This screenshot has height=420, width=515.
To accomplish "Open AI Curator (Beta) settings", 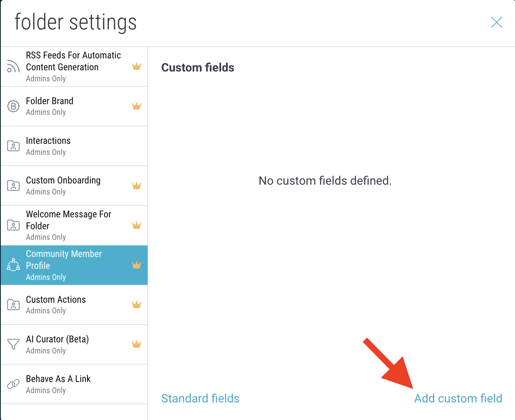I will (x=74, y=344).
